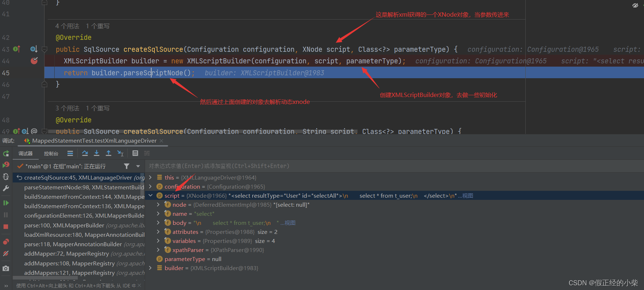644x290 pixels.
Task: Select addMapper:72 MapperRegistry frame
Action: (79, 253)
